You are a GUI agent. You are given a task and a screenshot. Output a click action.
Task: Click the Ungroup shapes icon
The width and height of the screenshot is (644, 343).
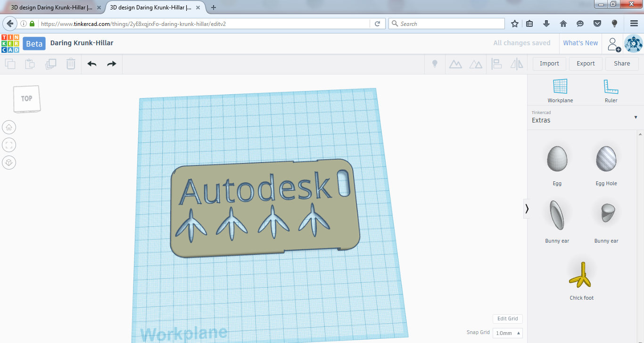click(x=476, y=64)
